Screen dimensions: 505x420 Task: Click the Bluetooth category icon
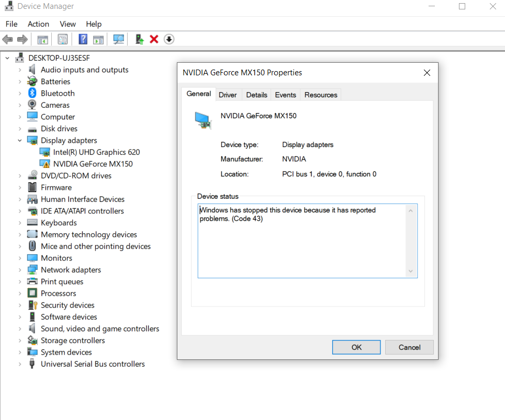point(32,93)
